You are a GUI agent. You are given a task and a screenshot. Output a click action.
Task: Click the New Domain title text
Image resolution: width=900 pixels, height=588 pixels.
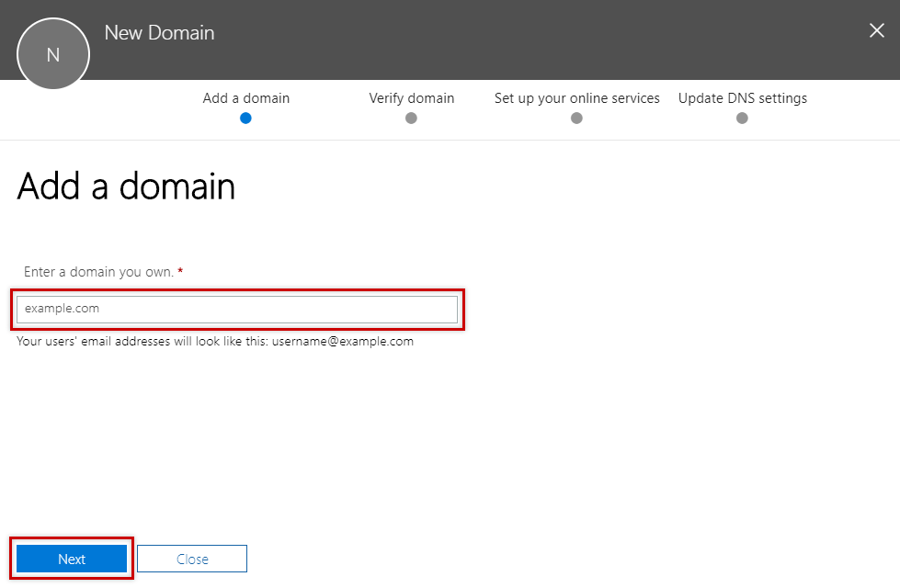click(159, 33)
